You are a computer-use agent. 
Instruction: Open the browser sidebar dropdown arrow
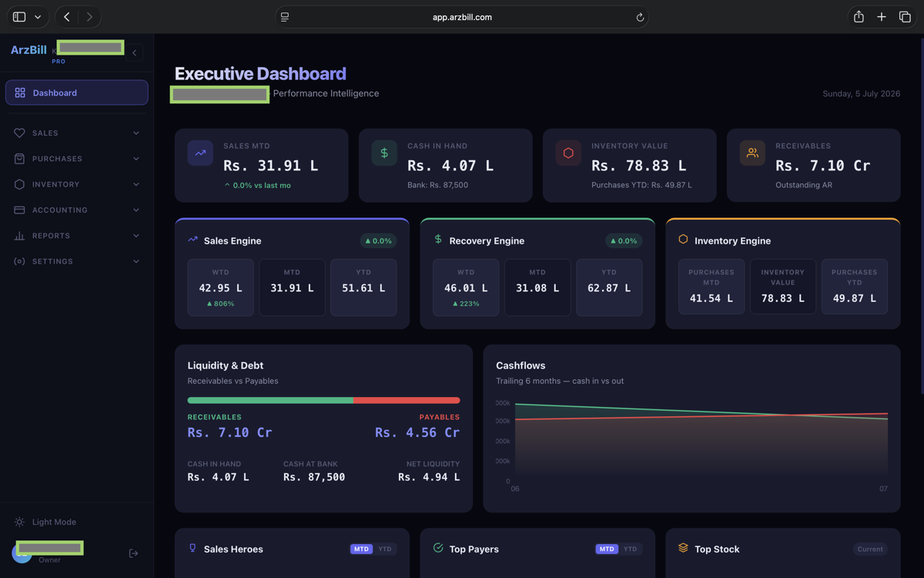point(38,17)
